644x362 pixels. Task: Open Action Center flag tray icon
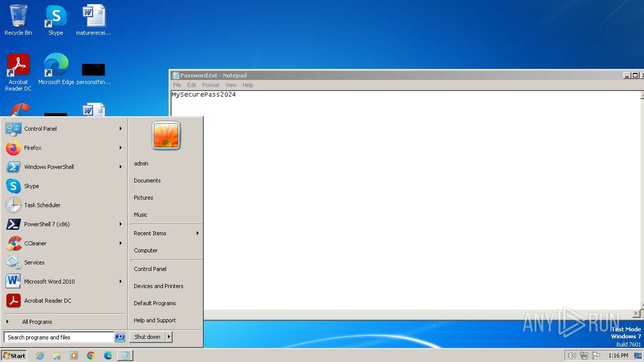tap(597, 355)
